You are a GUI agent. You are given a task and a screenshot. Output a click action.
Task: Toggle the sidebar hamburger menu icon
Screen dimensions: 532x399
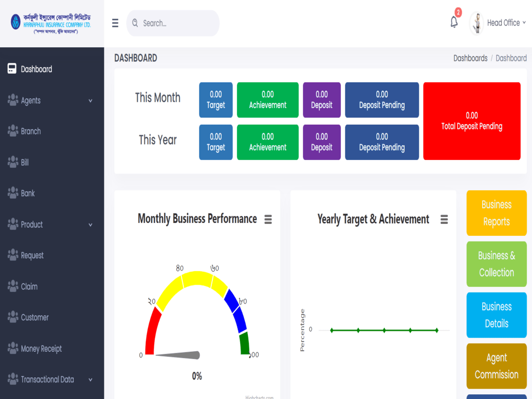[x=115, y=23]
